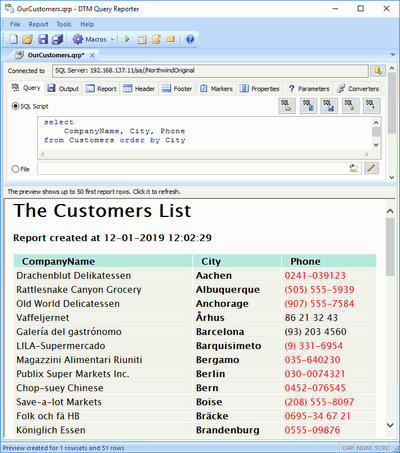Click the SQL editor horizontal scroll left arrow
Viewport: 400px width, 453px height.
[42, 154]
